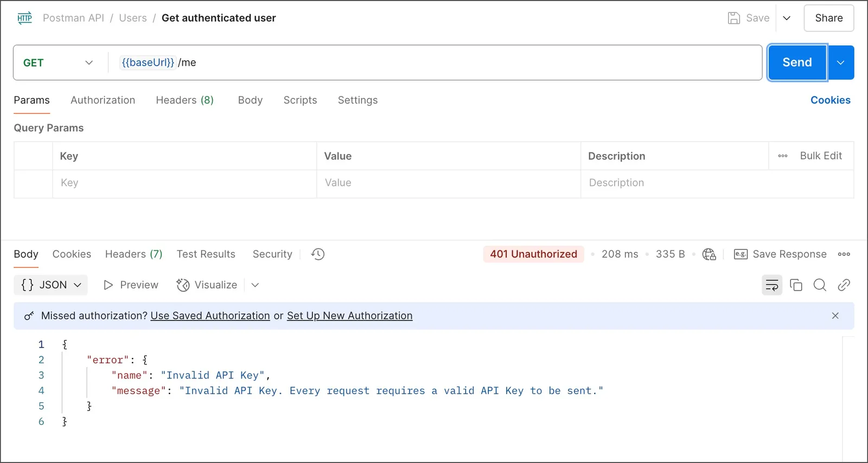The width and height of the screenshot is (868, 463).
Task: Expand the Save options dropdown arrow
Action: click(787, 18)
